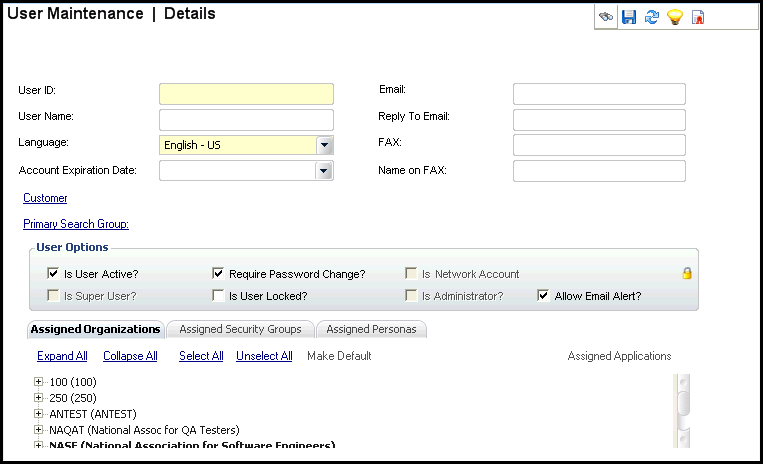Viewport: 763px width, 464px height.
Task: Expand the 100 (100) tree node
Action: tap(39, 382)
